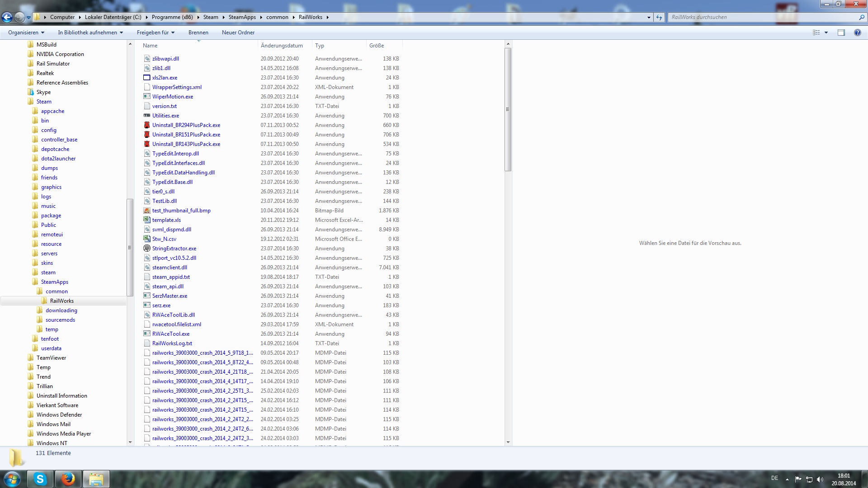
Task: Select the Utilities.exe file icon
Action: tap(147, 116)
